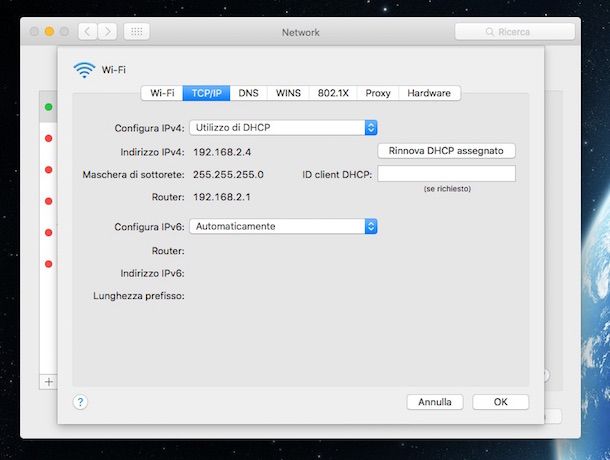Show all preferences grid icon
Image resolution: width=610 pixels, height=460 pixels.
(x=137, y=32)
